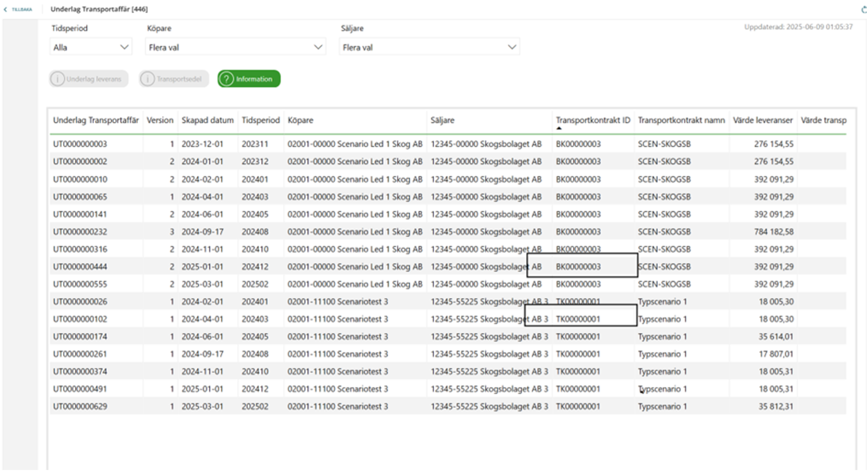This screenshot has width=868, height=471.
Task: Expand the Säljare dropdown
Action: point(429,47)
